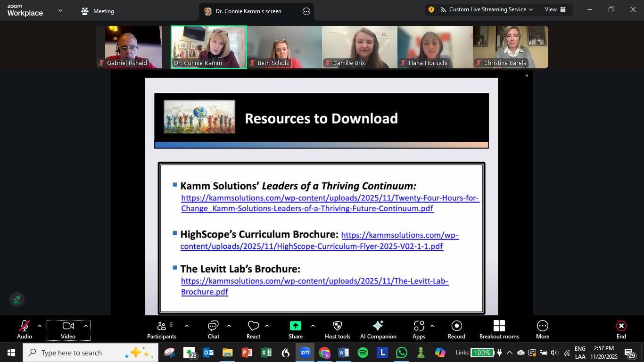Viewport: 644px width, 362px height.
Task: Open the Chat panel
Action: pos(213,329)
